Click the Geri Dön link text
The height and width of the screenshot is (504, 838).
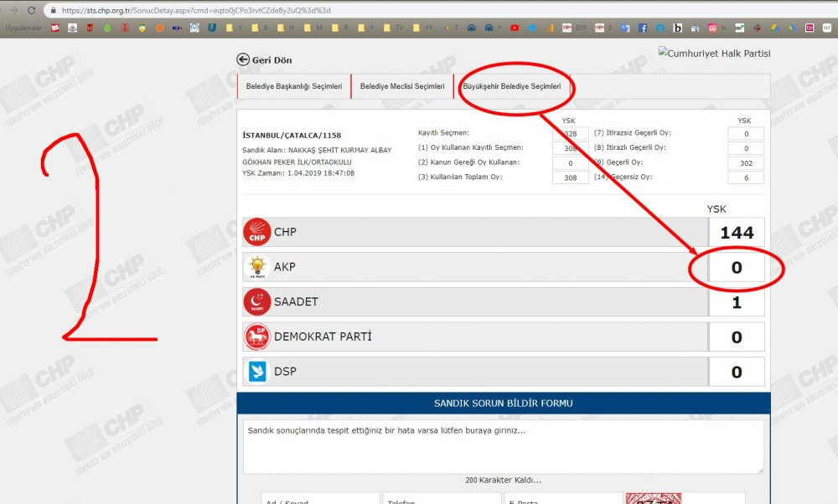coord(272,60)
